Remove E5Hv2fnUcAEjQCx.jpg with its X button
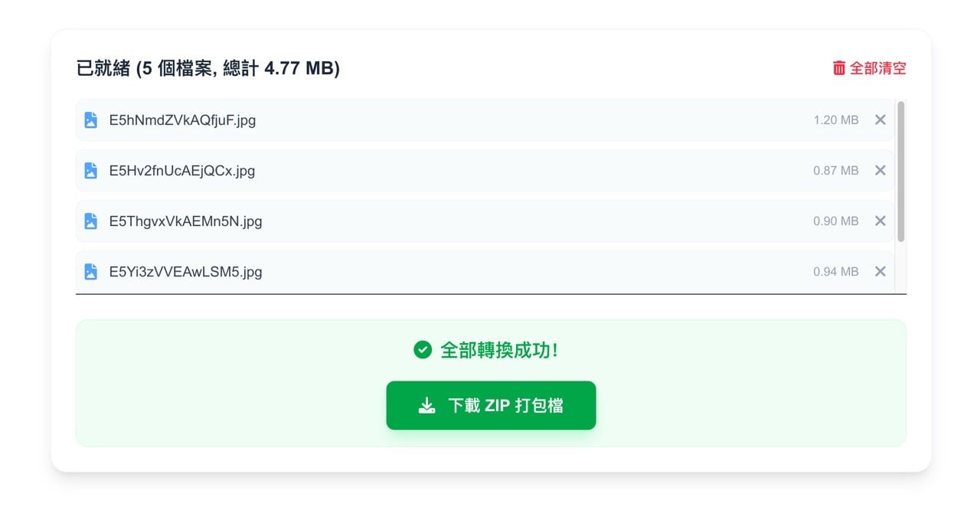 880,171
